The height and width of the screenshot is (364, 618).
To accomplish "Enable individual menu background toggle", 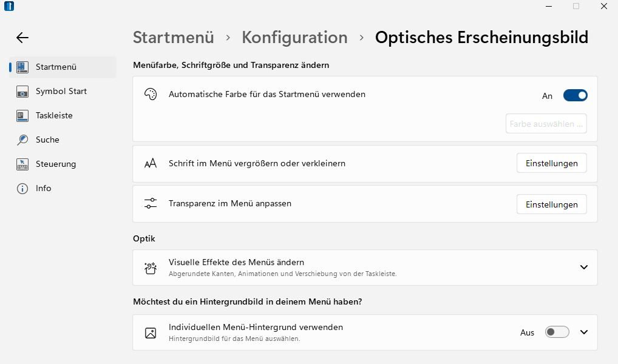I will [x=557, y=332].
